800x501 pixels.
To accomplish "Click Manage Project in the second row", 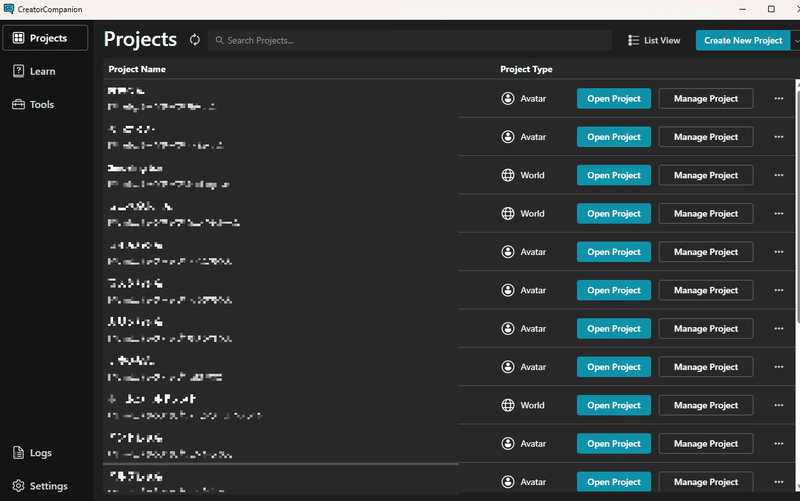I will pyautogui.click(x=706, y=137).
